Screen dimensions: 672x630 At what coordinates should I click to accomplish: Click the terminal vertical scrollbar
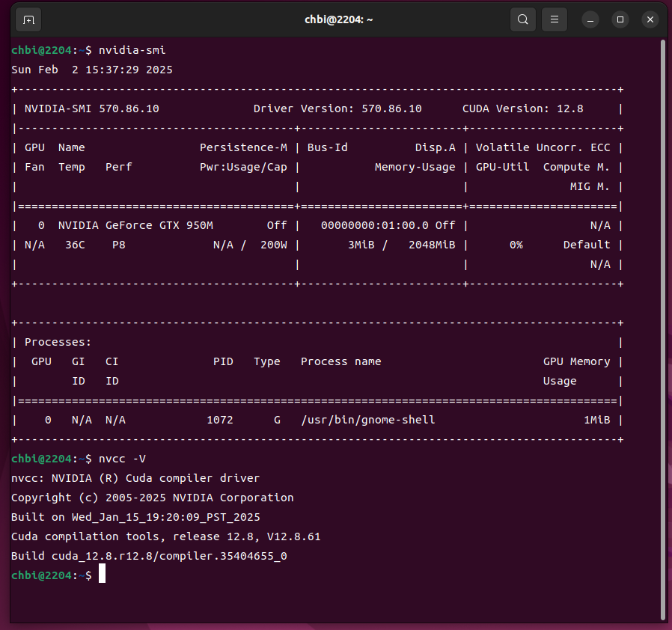(x=663, y=329)
